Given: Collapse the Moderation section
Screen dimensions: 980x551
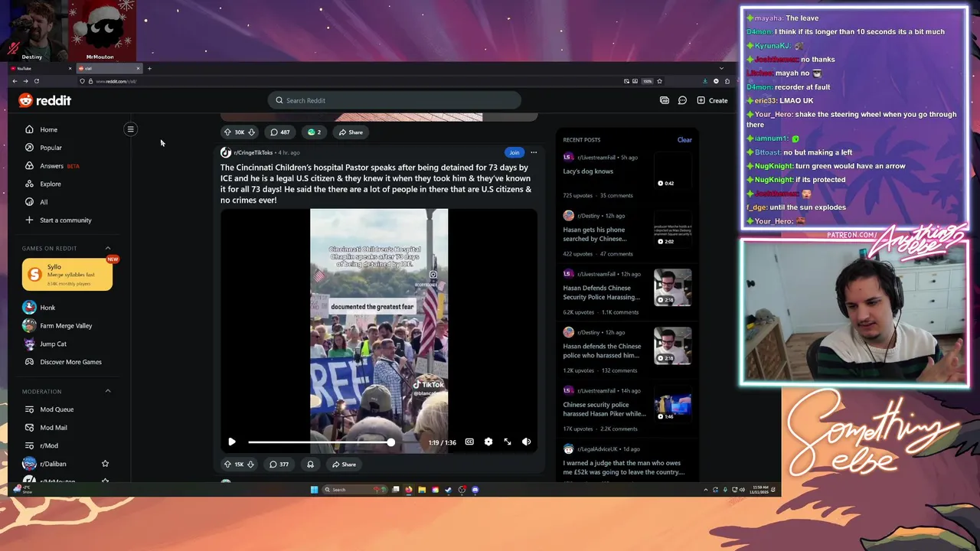Looking at the screenshot, I should [108, 391].
